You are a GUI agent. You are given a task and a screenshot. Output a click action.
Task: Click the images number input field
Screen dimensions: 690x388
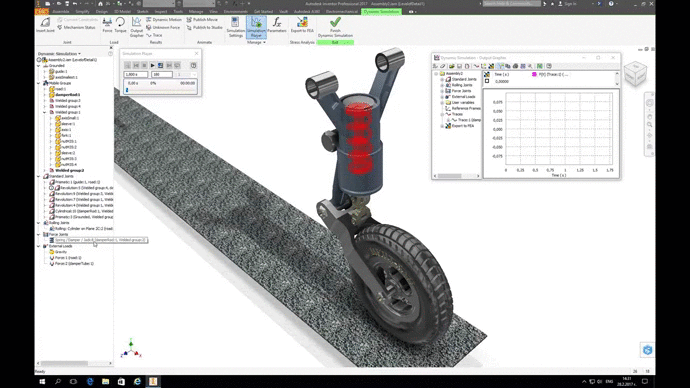pos(161,74)
